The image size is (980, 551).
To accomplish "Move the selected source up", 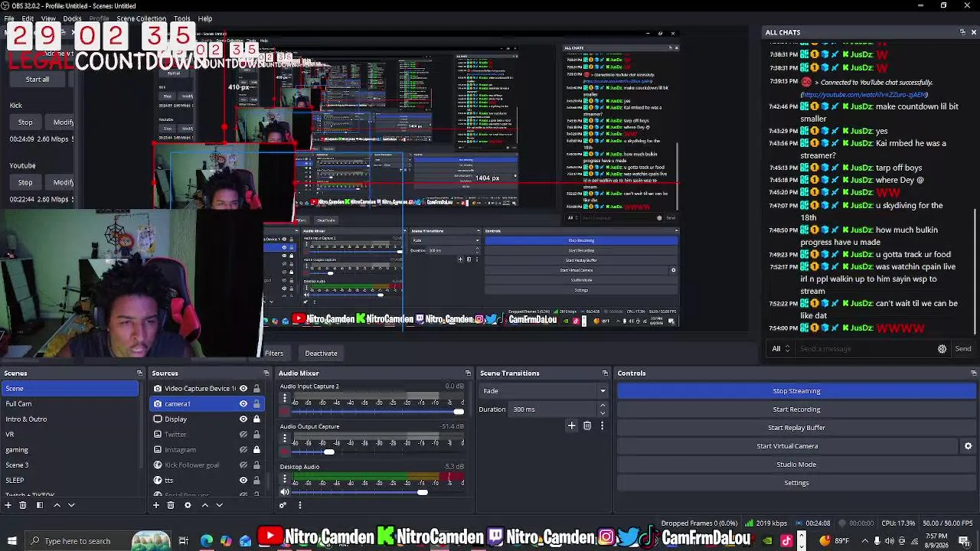I will (204, 505).
